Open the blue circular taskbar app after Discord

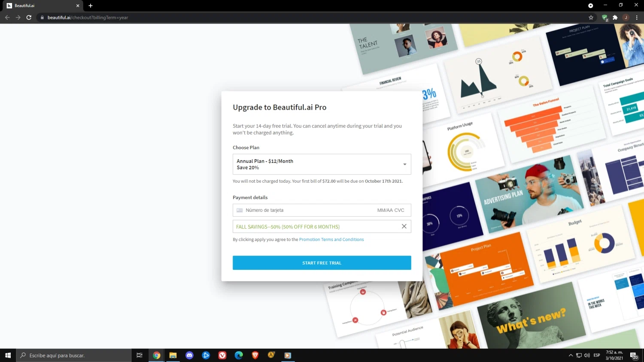tap(206, 355)
